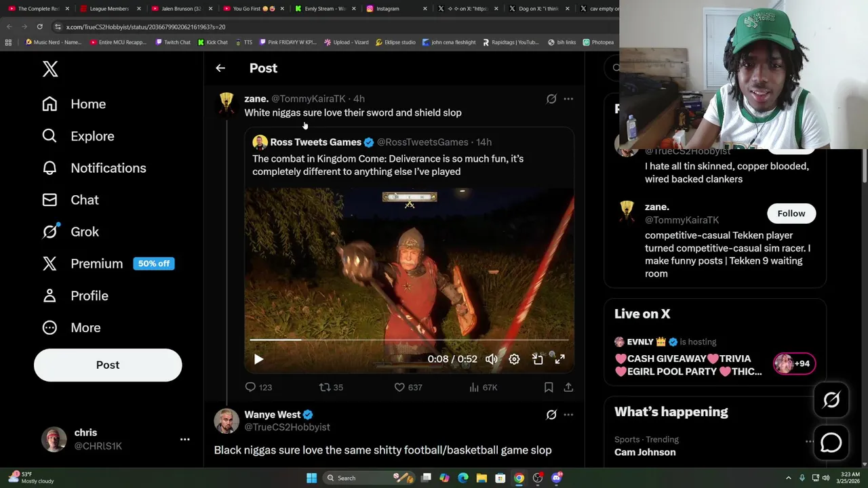Reload the page in browser
The width and height of the screenshot is (868, 488).
click(x=39, y=26)
